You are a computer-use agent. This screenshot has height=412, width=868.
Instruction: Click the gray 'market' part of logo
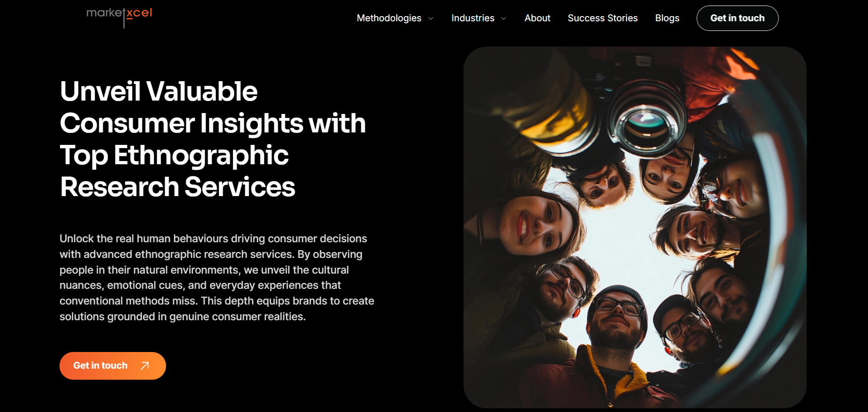click(104, 13)
